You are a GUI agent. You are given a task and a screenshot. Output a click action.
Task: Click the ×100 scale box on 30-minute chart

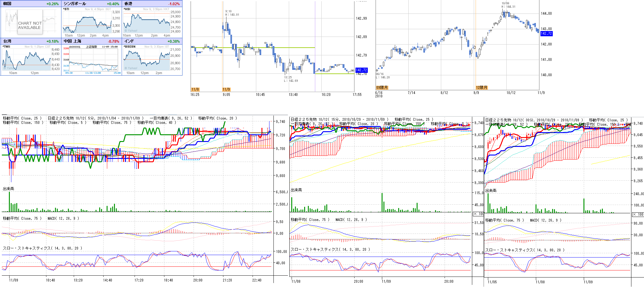point(638,214)
